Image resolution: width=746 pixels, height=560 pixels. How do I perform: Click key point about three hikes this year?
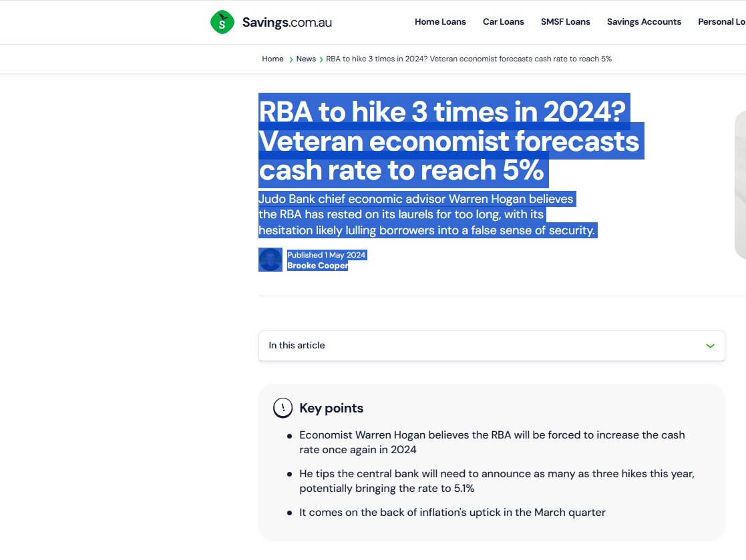[x=497, y=481]
